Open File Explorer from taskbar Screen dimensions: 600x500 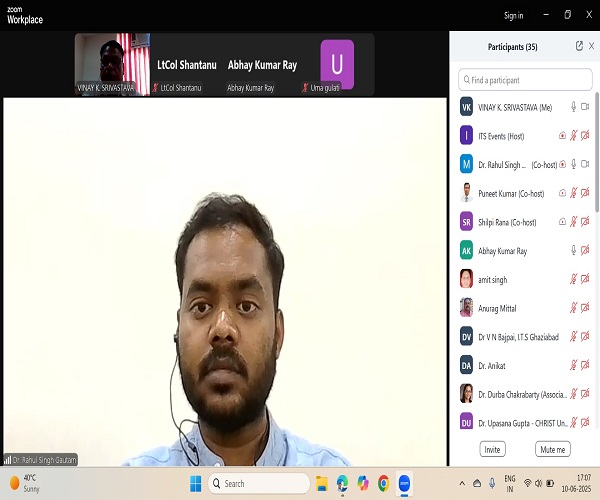[321, 484]
